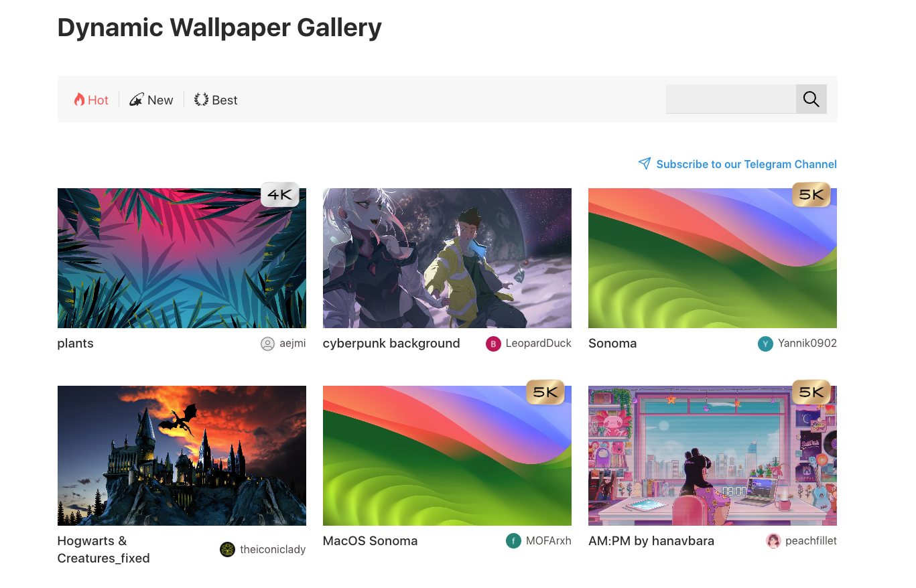Viewport: 916px width, 588px height.
Task: Click the rocket icon beside New
Action: point(136,100)
